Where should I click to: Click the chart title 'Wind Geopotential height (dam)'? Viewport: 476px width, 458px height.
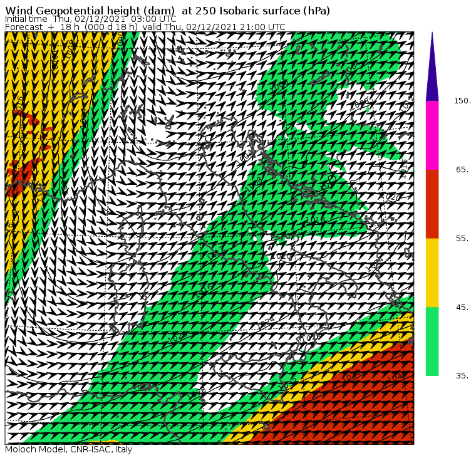[90, 11]
